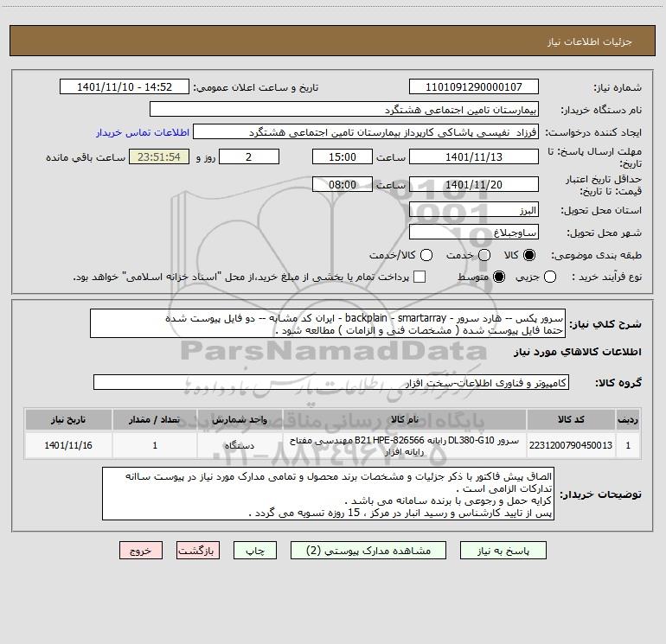Click the دستگاه unit cell
Viewport: 666px width, 644px height.
(x=240, y=445)
